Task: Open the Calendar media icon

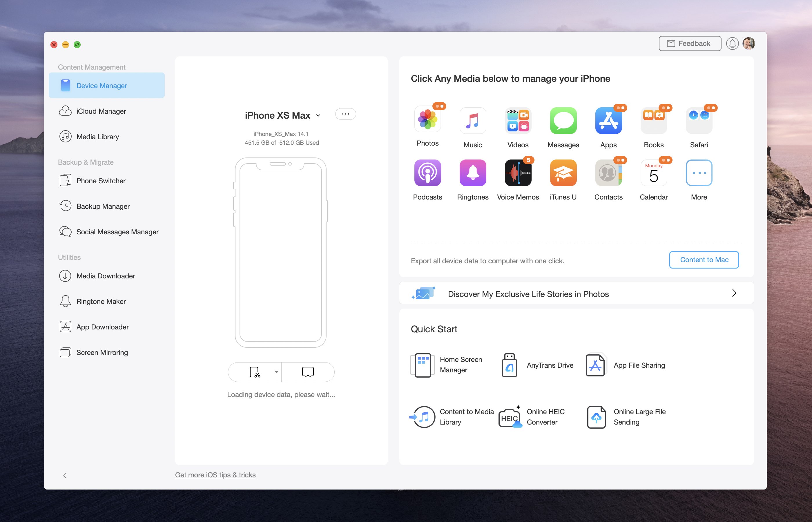Action: (653, 173)
